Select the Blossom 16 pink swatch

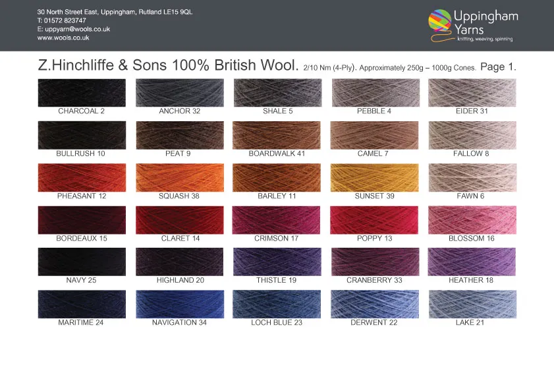click(472, 219)
